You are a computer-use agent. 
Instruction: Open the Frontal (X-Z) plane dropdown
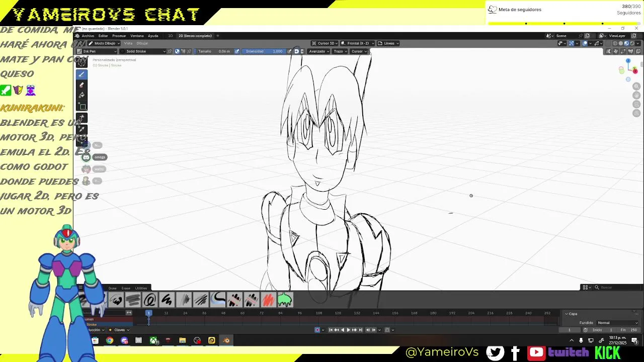click(358, 43)
